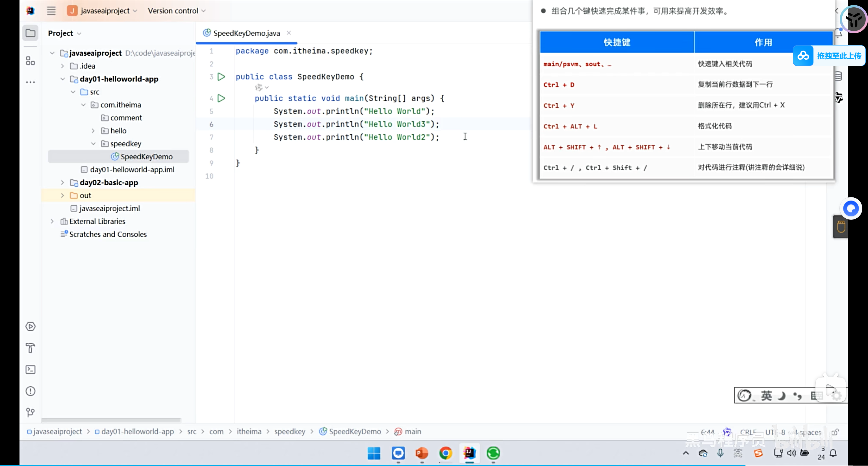Screen dimensions: 868x466
Task: Click CRLF line separator in status bar
Action: click(x=748, y=432)
